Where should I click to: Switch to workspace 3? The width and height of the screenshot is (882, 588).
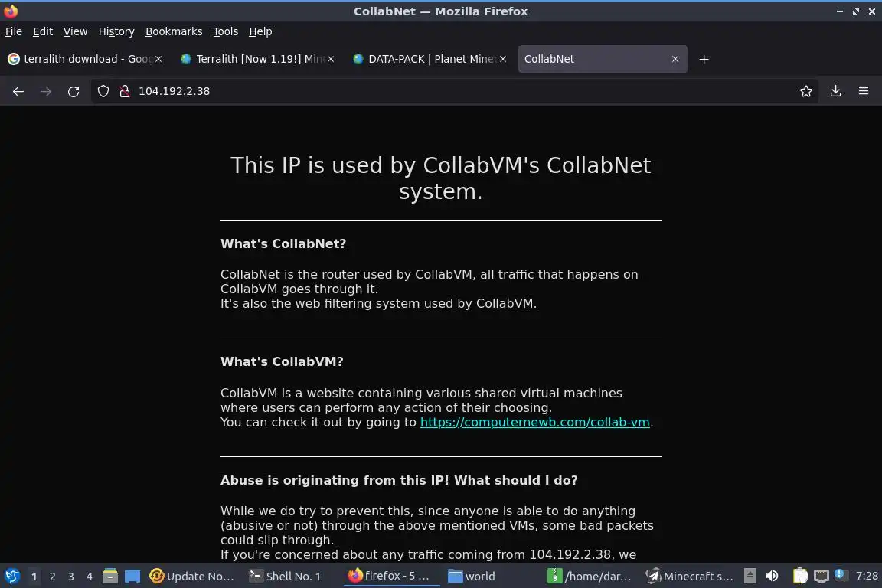(71, 577)
